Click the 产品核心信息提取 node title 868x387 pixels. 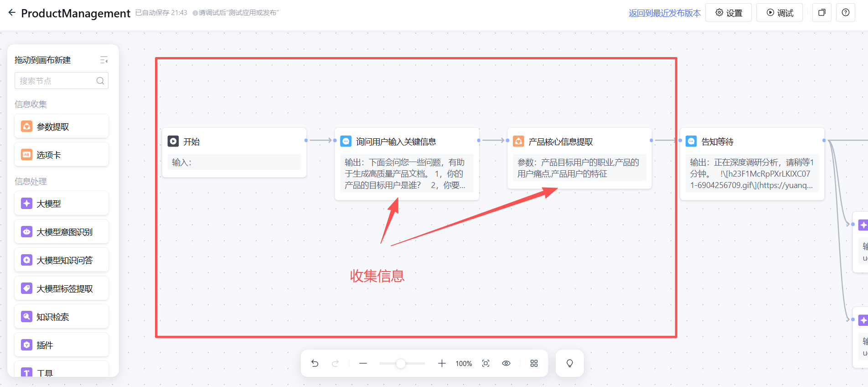click(560, 141)
